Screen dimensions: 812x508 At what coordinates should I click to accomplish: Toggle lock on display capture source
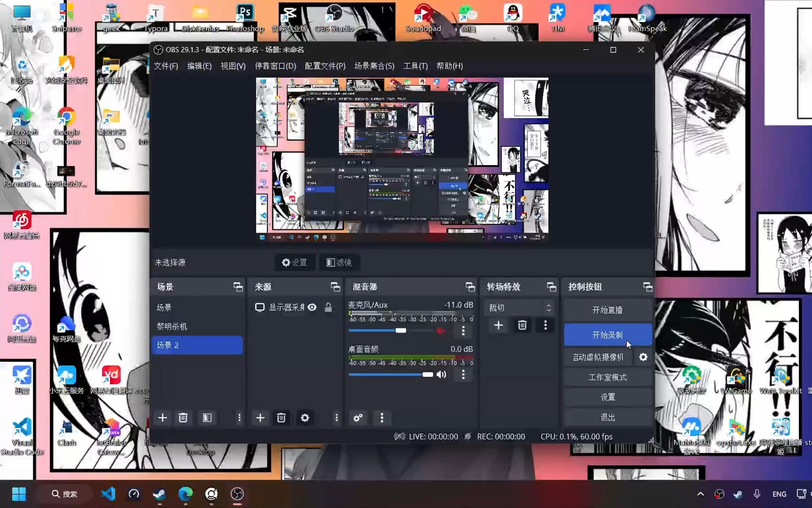click(328, 308)
